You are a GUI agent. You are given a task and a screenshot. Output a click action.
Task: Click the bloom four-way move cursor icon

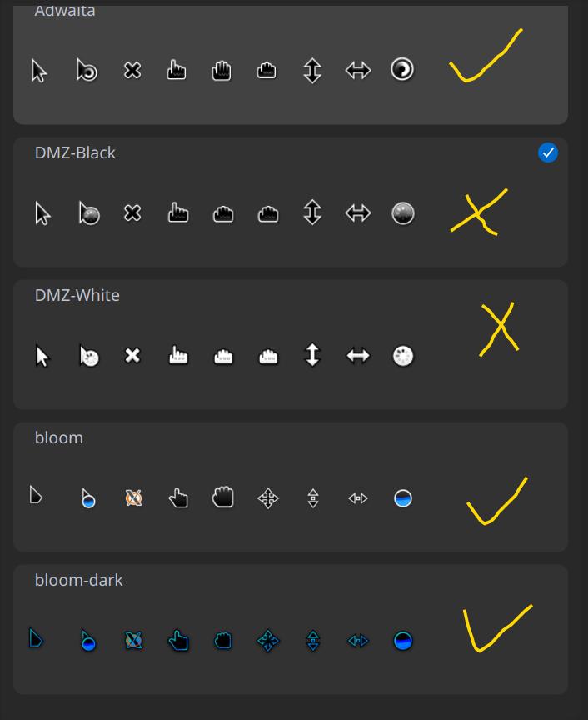pos(268,498)
